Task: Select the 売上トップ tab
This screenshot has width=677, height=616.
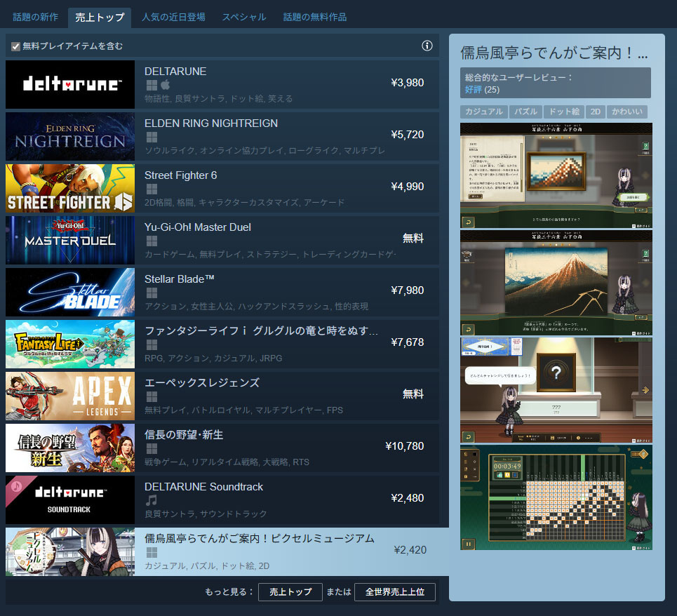Action: click(x=100, y=18)
